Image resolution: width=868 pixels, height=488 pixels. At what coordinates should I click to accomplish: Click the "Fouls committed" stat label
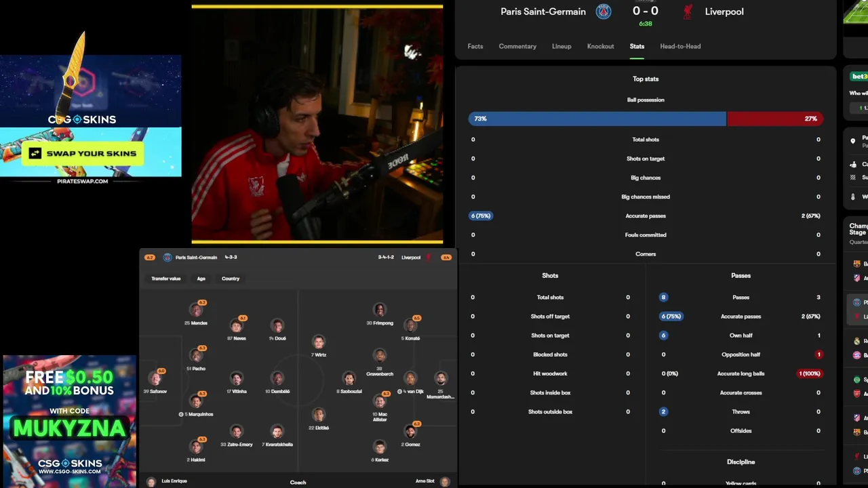[646, 235]
